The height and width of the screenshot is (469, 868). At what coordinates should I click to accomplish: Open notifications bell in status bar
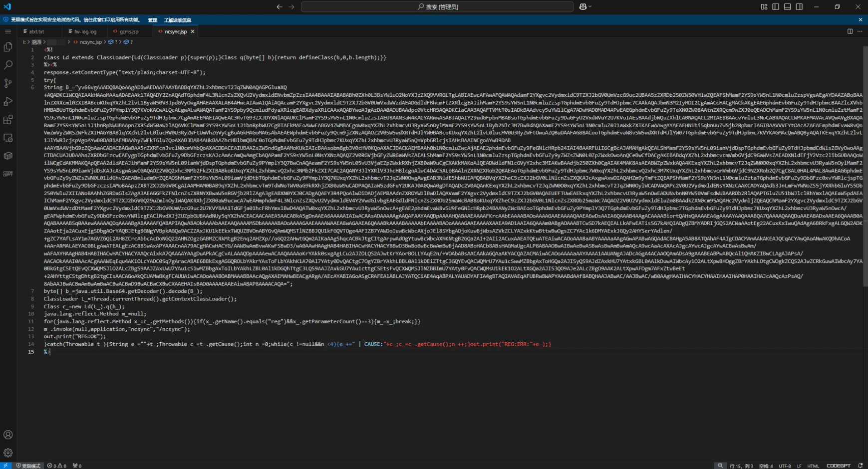860,466
